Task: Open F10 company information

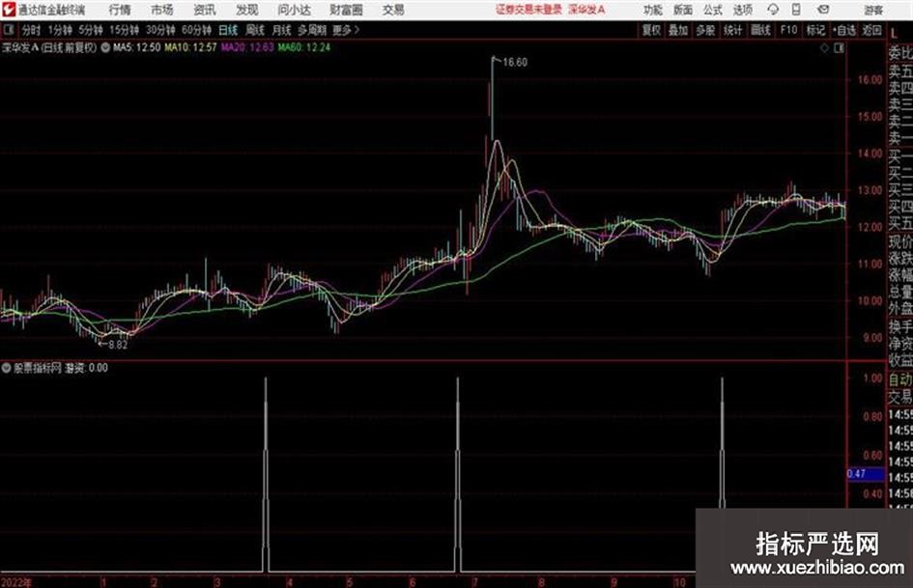Action: [788, 30]
